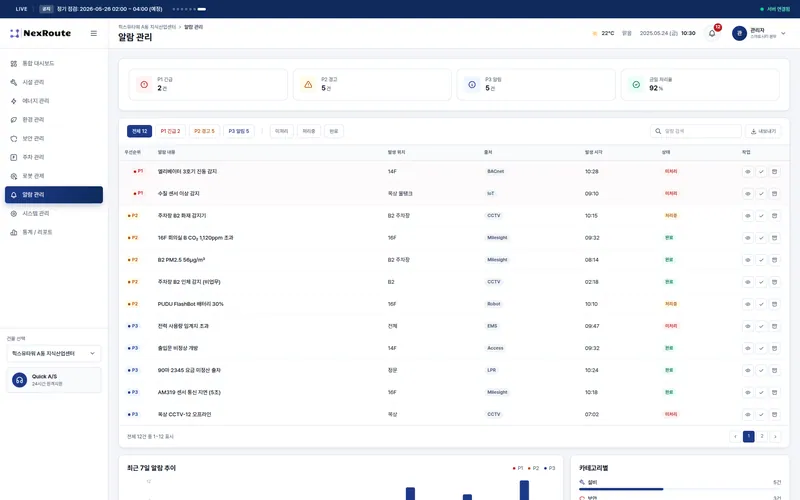Click the Robot source tag

pyautogui.click(x=493, y=304)
